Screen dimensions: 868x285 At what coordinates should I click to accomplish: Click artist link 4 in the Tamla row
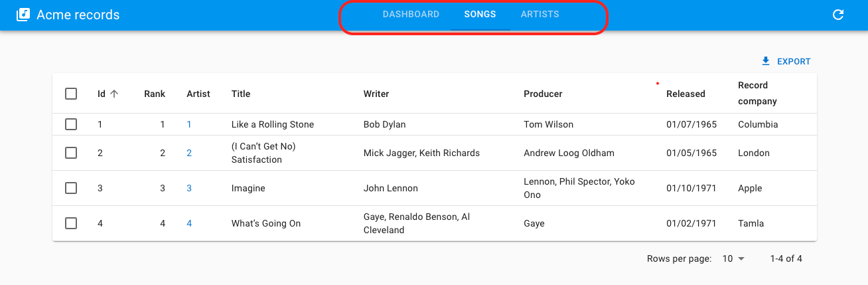pos(189,223)
